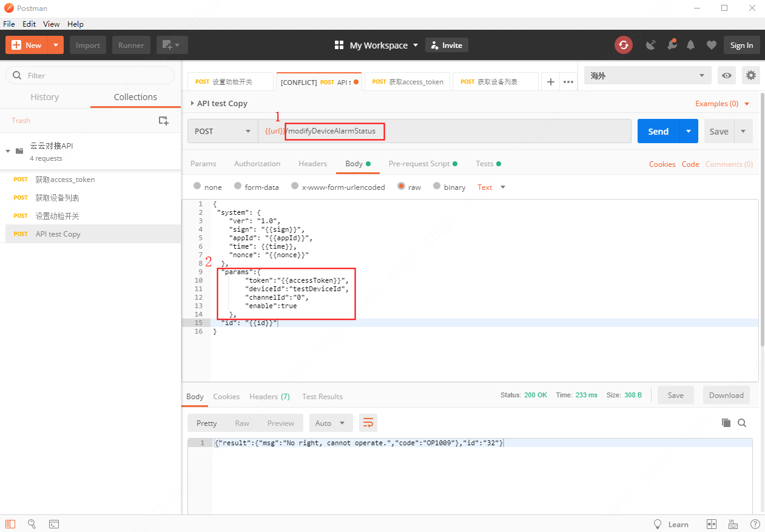Image resolution: width=765 pixels, height=532 pixels.
Task: Open keyboard shortcuts icon in status bar
Action: (733, 524)
